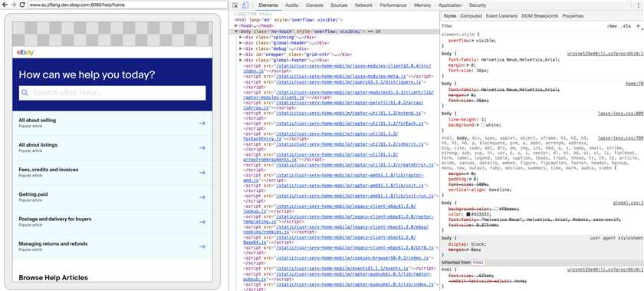Click the arrow beside Managing returns and refunds
Image resolution: width=644 pixels, height=291 pixels.
pos(202,246)
